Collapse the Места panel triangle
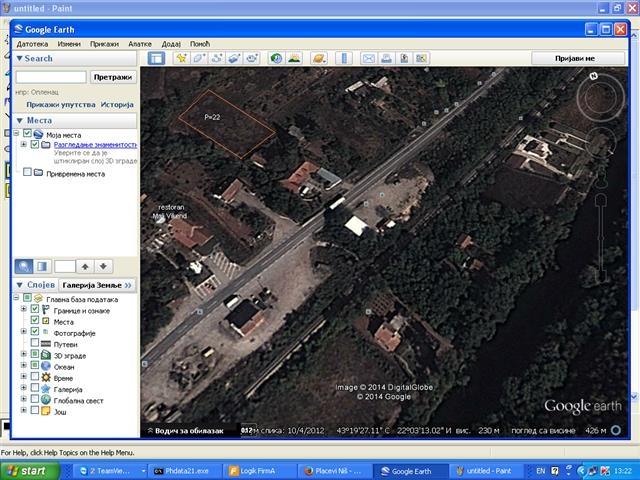Screen dimensions: 640x480 (x=19, y=121)
